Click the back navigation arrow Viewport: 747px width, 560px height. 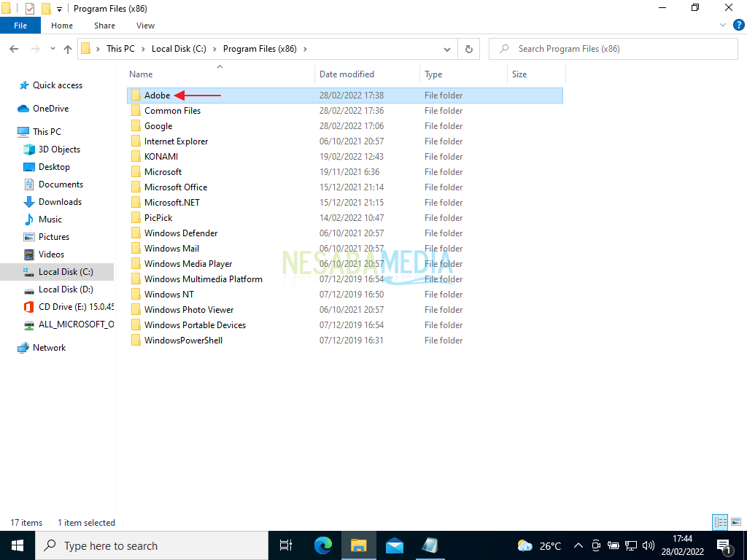[13, 48]
